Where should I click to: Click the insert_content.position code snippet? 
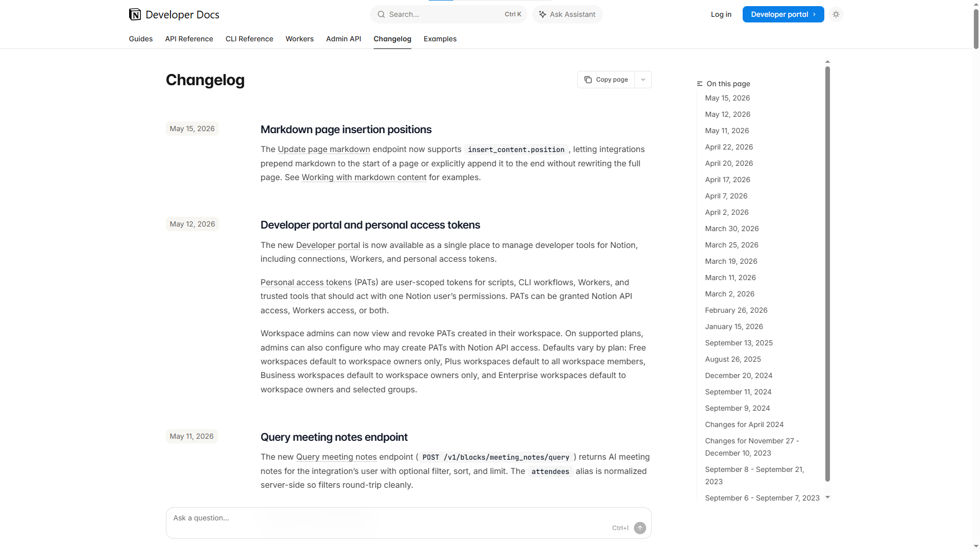[x=516, y=149]
